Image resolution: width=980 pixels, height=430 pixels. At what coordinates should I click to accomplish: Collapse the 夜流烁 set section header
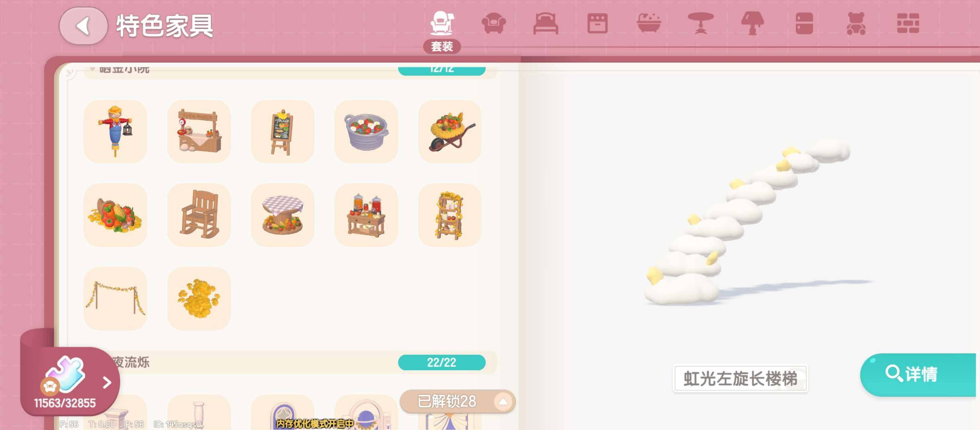290,362
